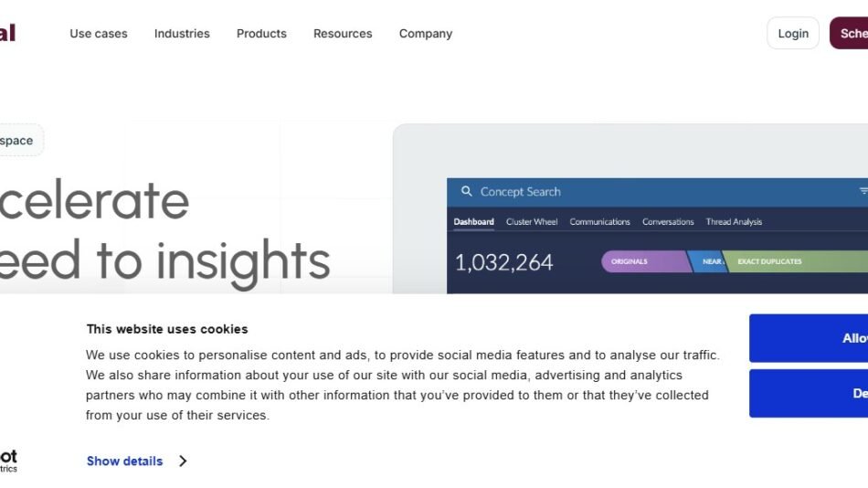
Task: Switch to the Cluster Wheel tab
Action: tap(532, 222)
